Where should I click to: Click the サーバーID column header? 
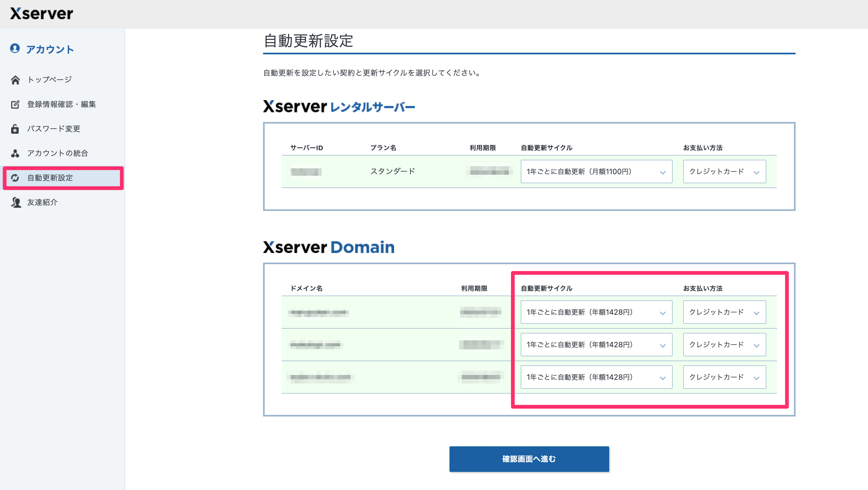click(x=306, y=148)
